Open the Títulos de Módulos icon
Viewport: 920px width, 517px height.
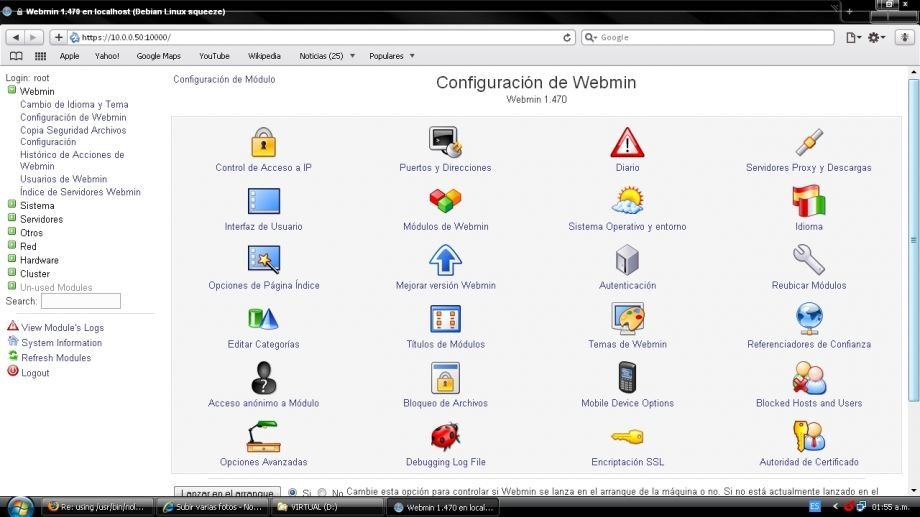tap(445, 319)
